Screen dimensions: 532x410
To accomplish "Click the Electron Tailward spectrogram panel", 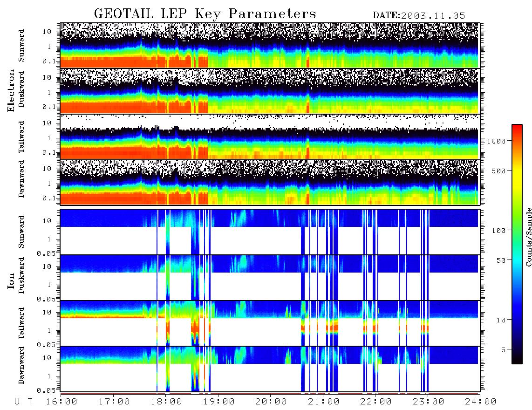I will pos(269,137).
